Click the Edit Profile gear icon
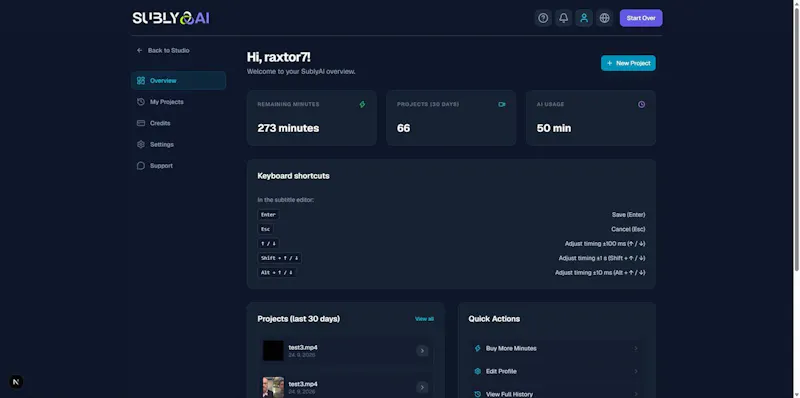Screen dimensions: 800x398 coord(478,371)
